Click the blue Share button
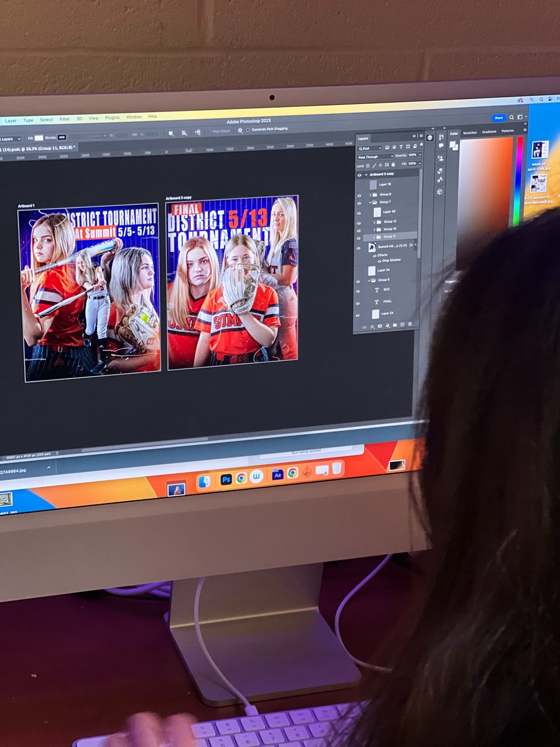Screen dimensions: 560x747 click(x=498, y=118)
